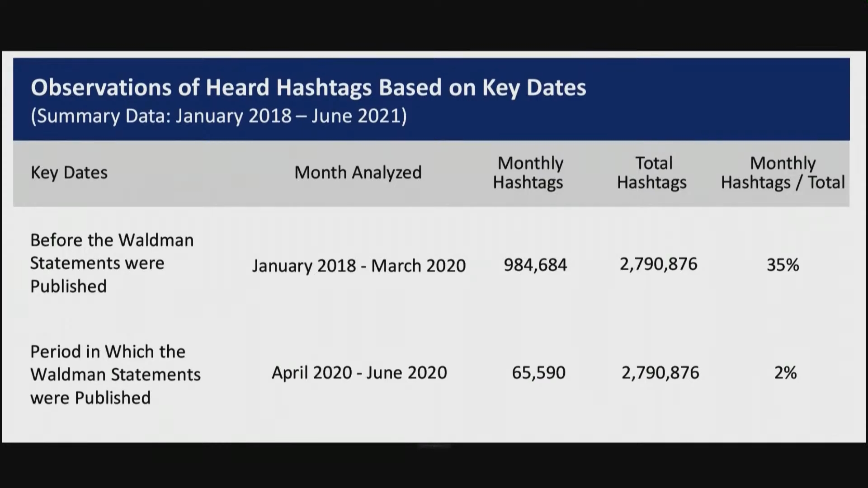The image size is (868, 488).
Task: Click the faint handle below the slide
Action: click(434, 446)
